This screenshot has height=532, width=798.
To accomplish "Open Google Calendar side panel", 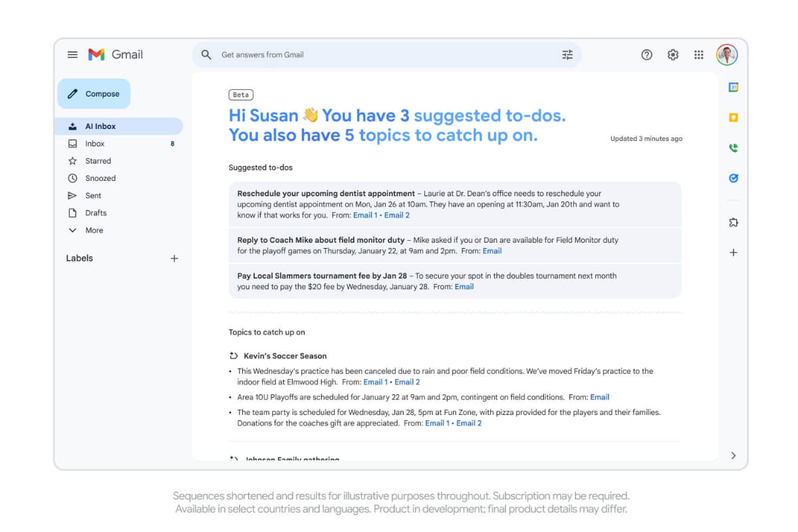I will [x=733, y=87].
